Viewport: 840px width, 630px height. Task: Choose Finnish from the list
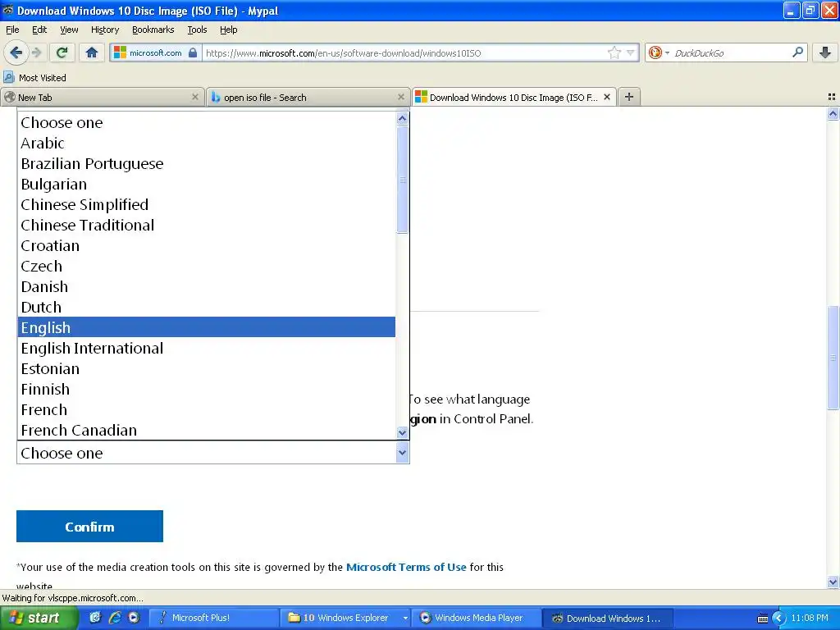tap(207, 389)
